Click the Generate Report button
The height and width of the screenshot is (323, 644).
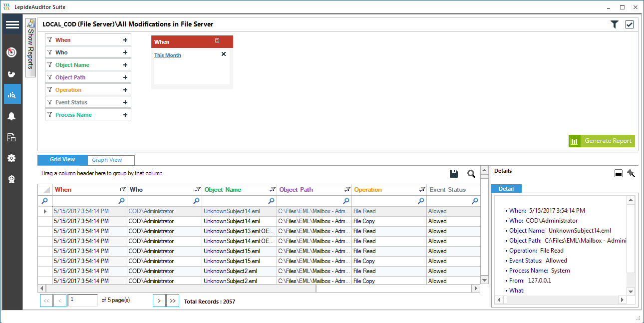(x=602, y=141)
